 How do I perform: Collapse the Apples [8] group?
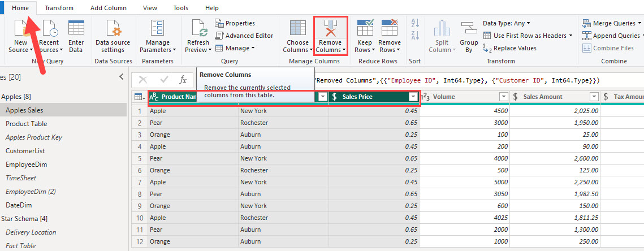(16, 97)
